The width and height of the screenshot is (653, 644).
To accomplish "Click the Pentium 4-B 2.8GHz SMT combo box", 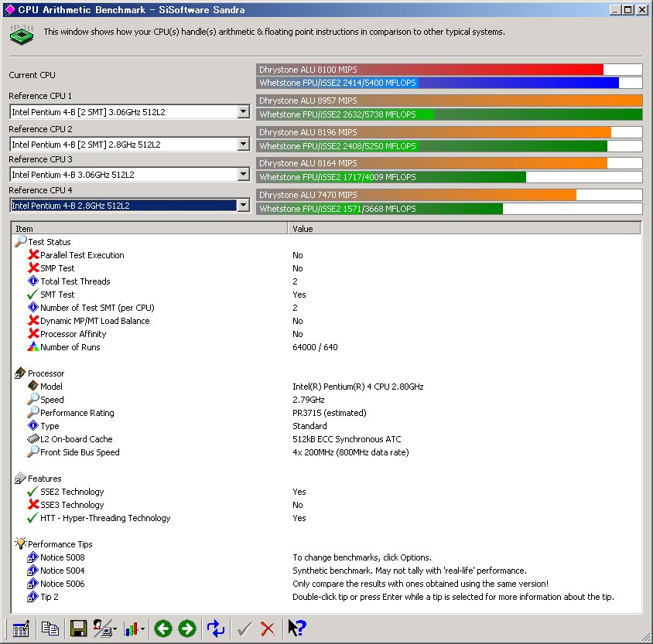I will (x=129, y=145).
